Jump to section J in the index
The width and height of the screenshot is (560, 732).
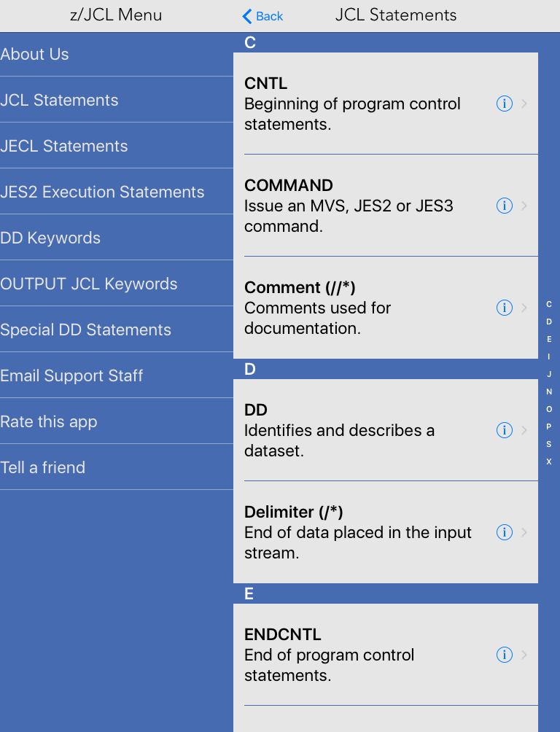point(549,374)
